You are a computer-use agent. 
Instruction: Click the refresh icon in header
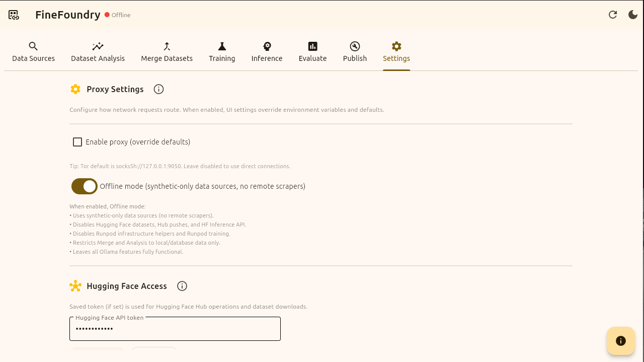pos(613,15)
